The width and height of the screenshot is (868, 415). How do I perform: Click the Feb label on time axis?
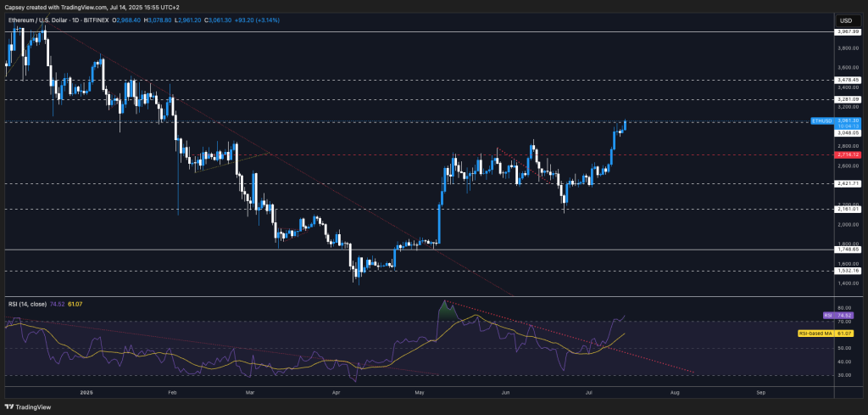point(171,392)
